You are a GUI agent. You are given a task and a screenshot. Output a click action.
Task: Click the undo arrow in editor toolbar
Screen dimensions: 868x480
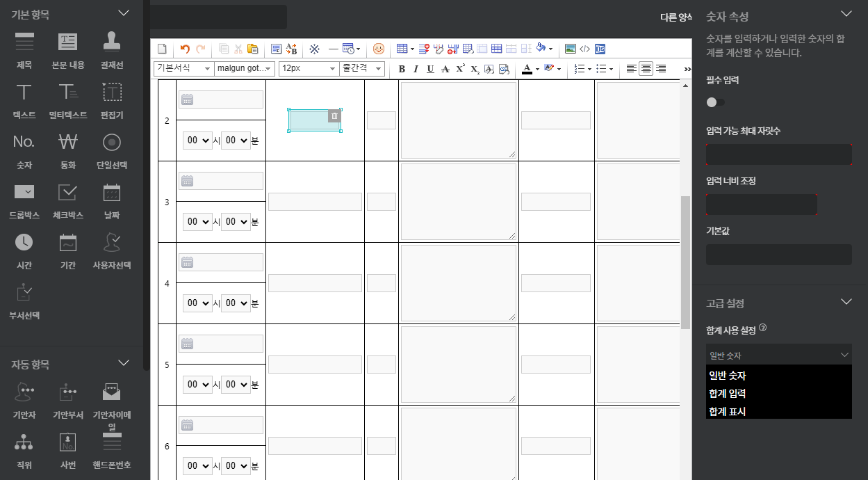point(184,49)
